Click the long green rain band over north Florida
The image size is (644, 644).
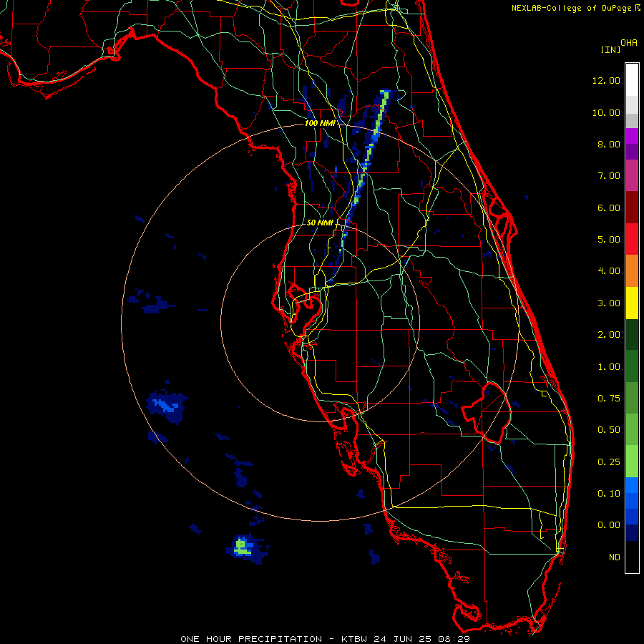coord(366,165)
